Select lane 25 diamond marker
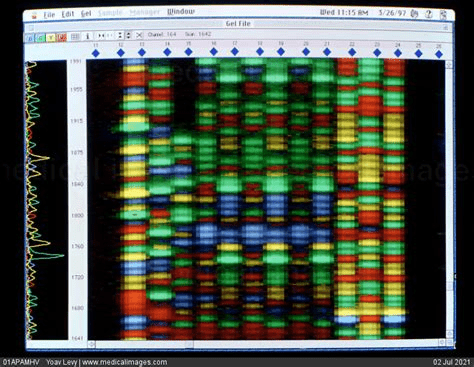 [418, 53]
